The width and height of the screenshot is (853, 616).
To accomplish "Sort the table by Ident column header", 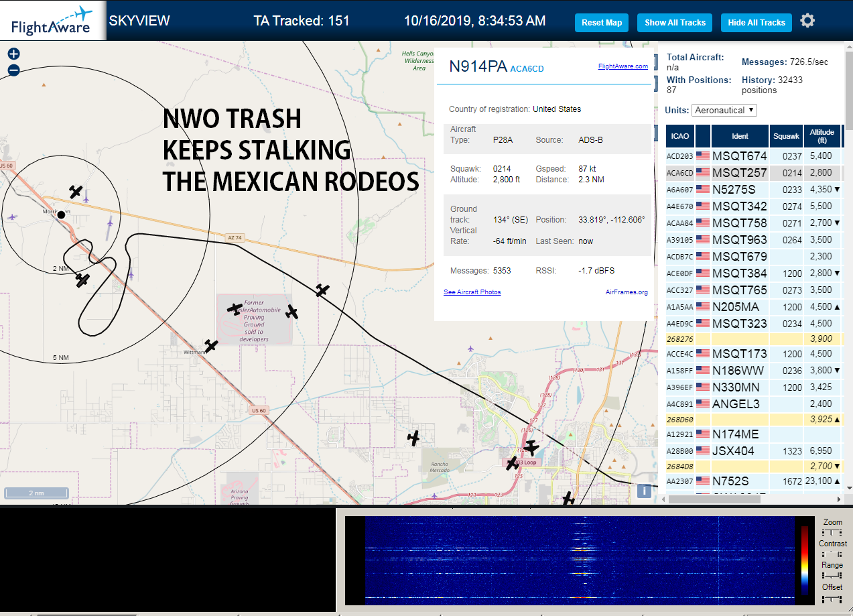I will point(740,136).
